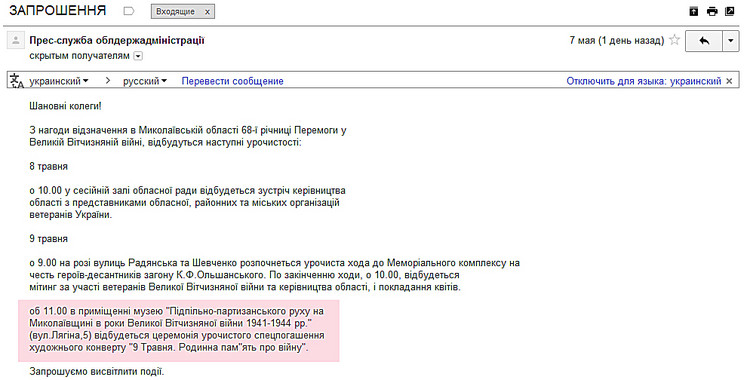Close the translation bar with x
The image size is (750, 380).
point(729,81)
